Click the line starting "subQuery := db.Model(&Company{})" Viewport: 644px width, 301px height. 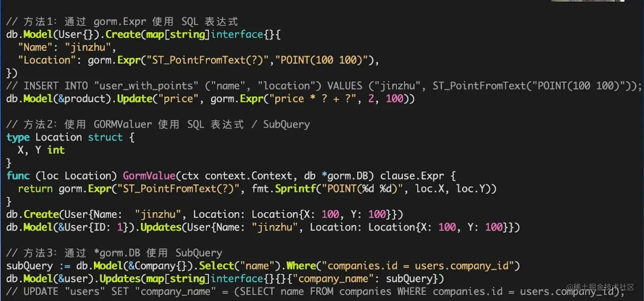pyautogui.click(x=263, y=266)
